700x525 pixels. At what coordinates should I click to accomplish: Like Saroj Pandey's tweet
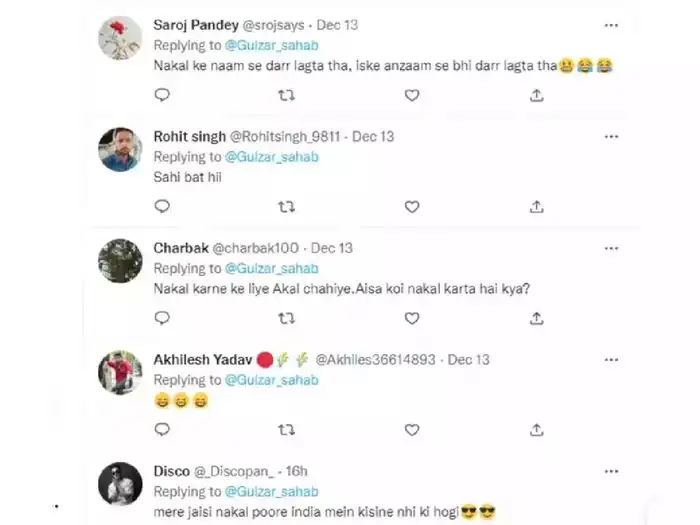pyautogui.click(x=411, y=95)
